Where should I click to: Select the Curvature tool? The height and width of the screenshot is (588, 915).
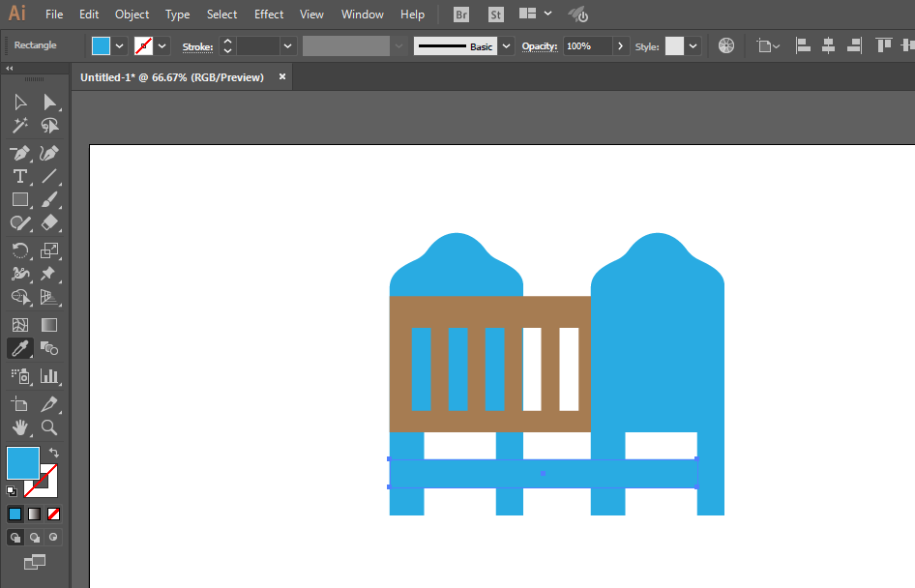tap(49, 154)
